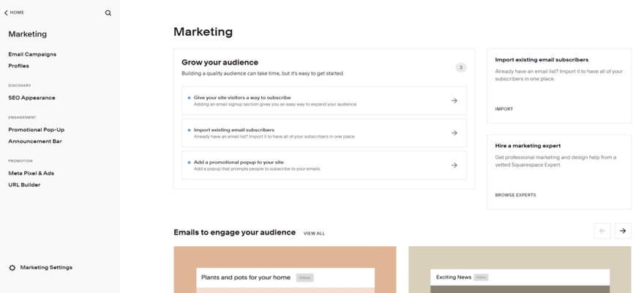
Task: Open Marketing Settings gear icon
Action: click(12, 268)
